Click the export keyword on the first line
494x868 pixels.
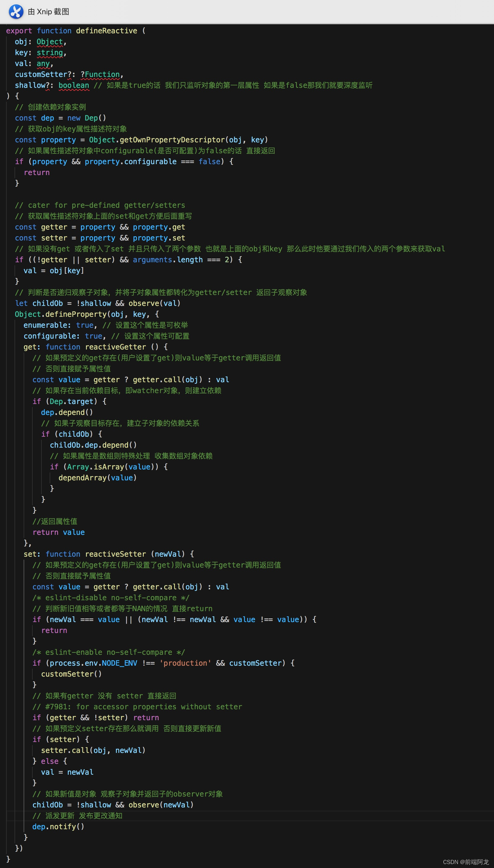tap(19, 31)
